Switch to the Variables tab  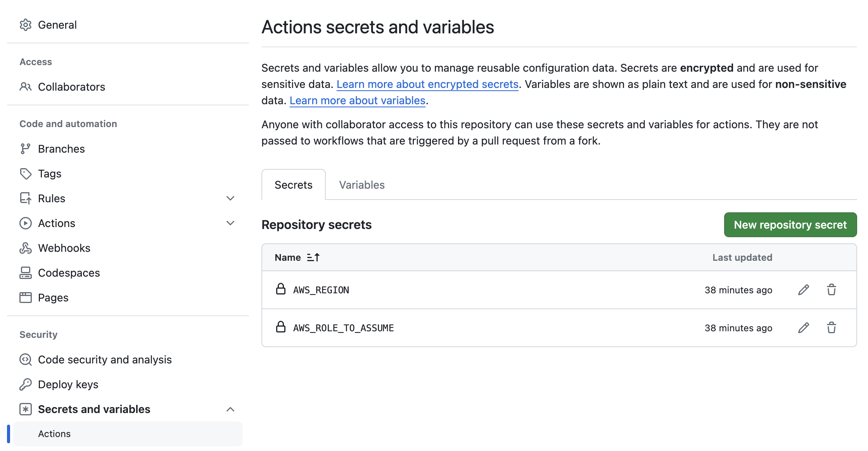[x=361, y=185]
